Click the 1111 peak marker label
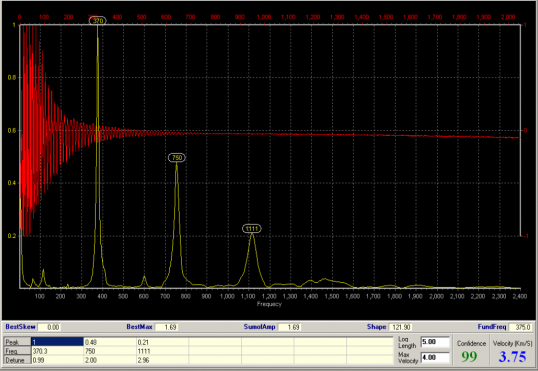The image size is (538, 371). (x=252, y=229)
